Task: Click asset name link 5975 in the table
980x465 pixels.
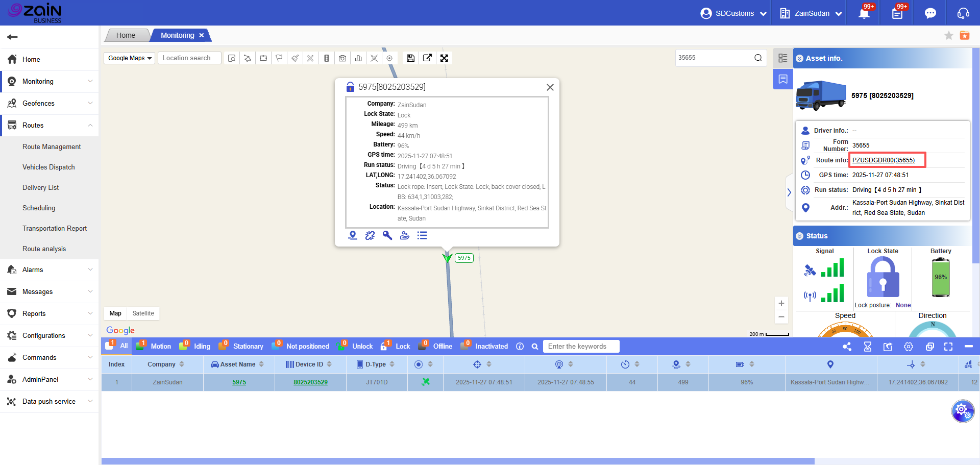Action: pos(239,382)
